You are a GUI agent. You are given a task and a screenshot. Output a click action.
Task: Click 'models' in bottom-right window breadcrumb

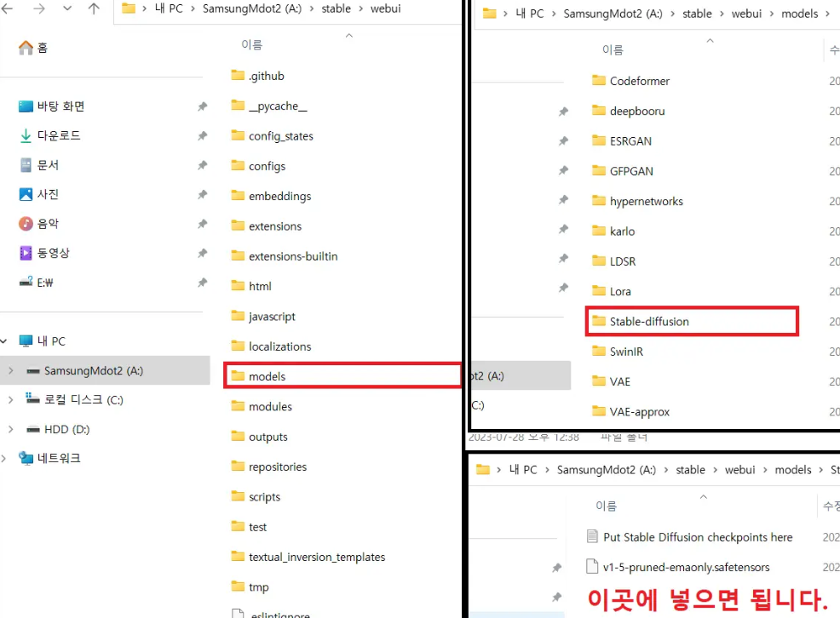793,469
